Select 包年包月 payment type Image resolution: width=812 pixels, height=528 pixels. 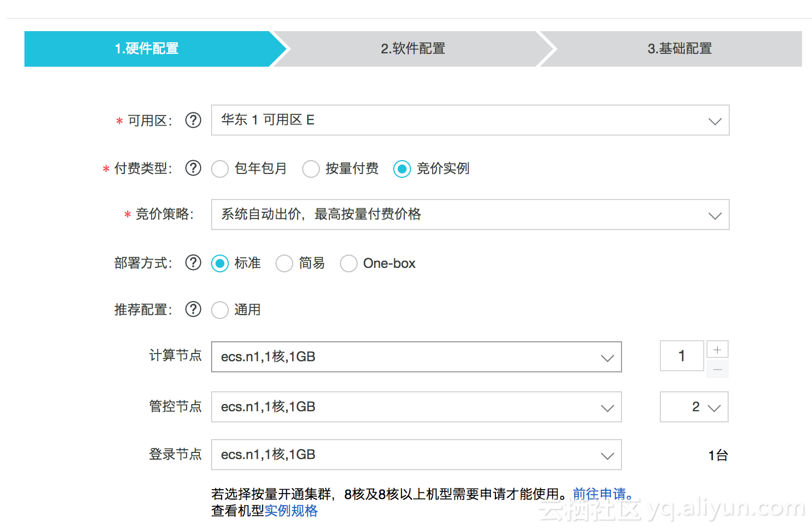pos(220,169)
